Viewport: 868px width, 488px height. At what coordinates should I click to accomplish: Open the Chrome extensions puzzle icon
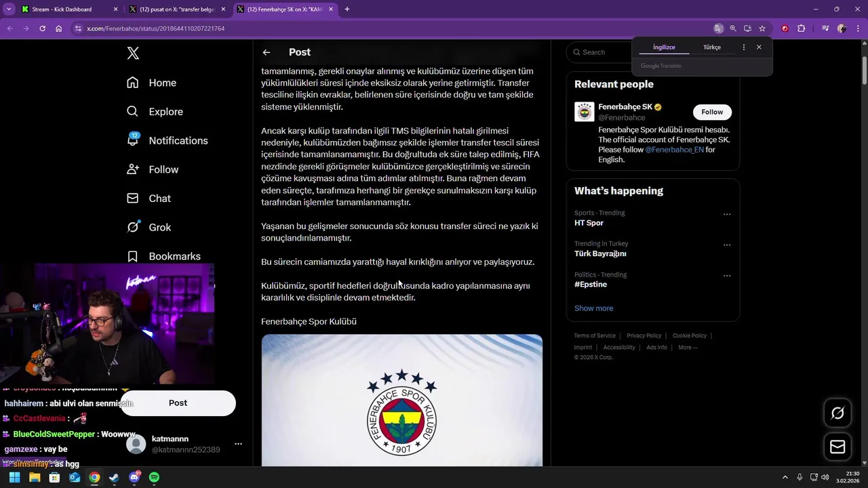[x=801, y=28]
